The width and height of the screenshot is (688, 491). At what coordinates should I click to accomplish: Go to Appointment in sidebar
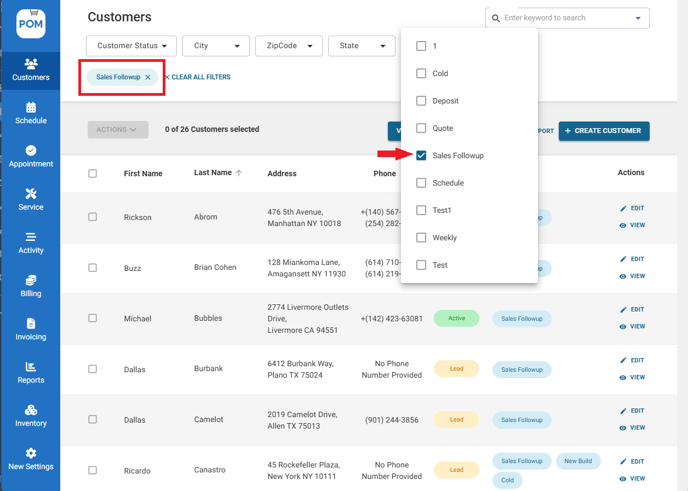click(30, 156)
